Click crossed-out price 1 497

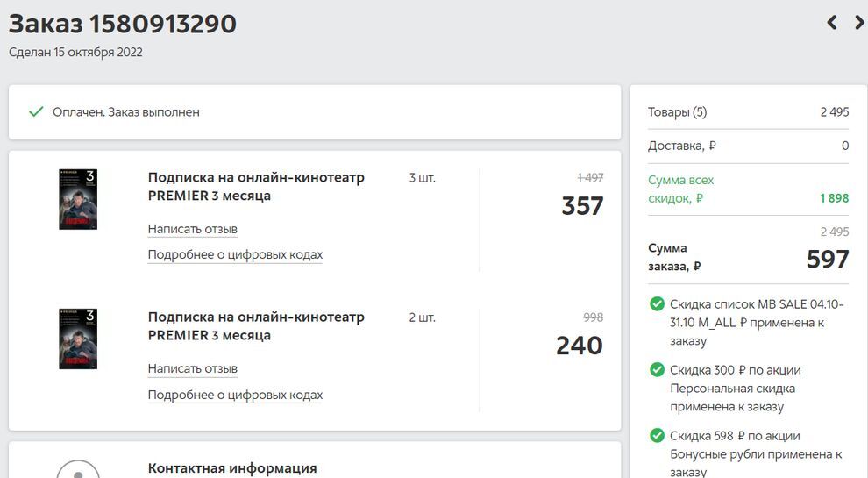click(x=590, y=178)
